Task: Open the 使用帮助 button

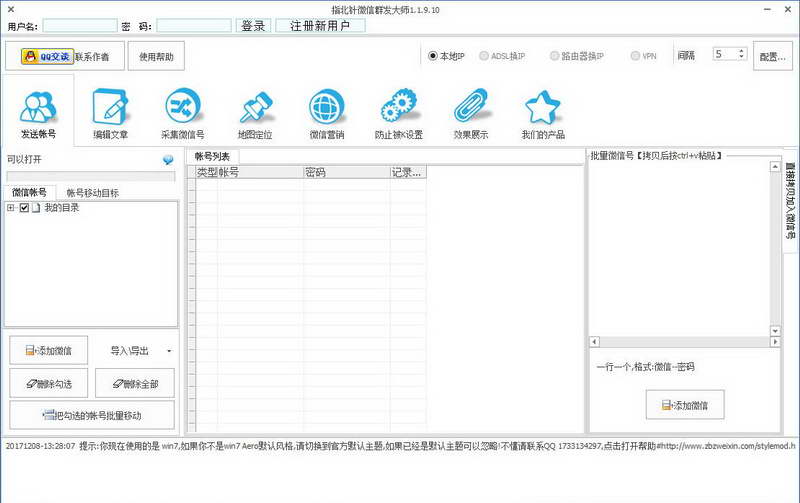Action: (x=156, y=56)
